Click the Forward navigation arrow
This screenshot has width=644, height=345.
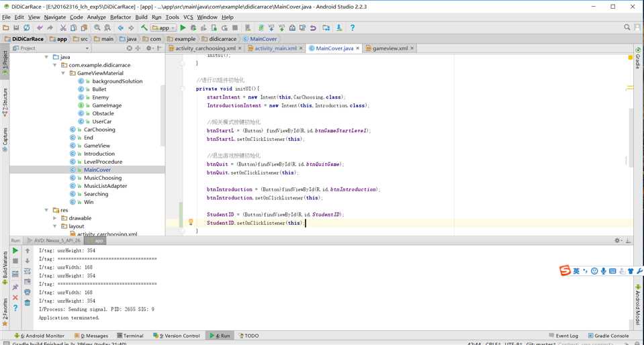point(131,28)
